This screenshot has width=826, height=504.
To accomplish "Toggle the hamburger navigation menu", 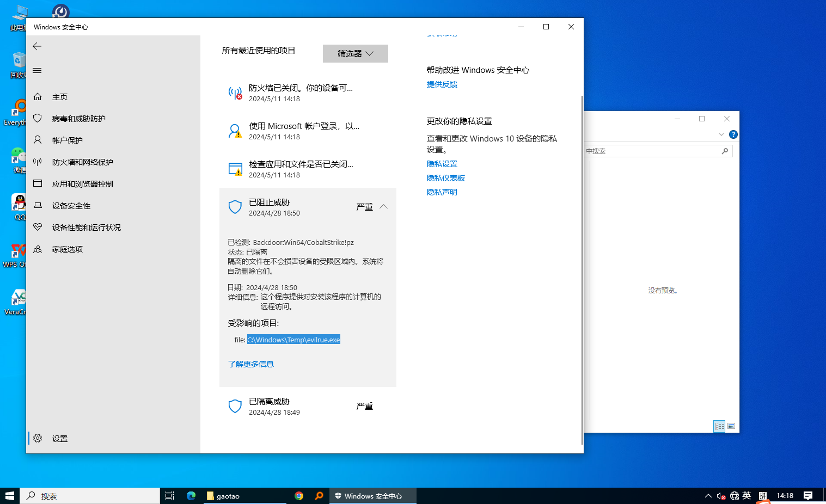I will pos(37,71).
